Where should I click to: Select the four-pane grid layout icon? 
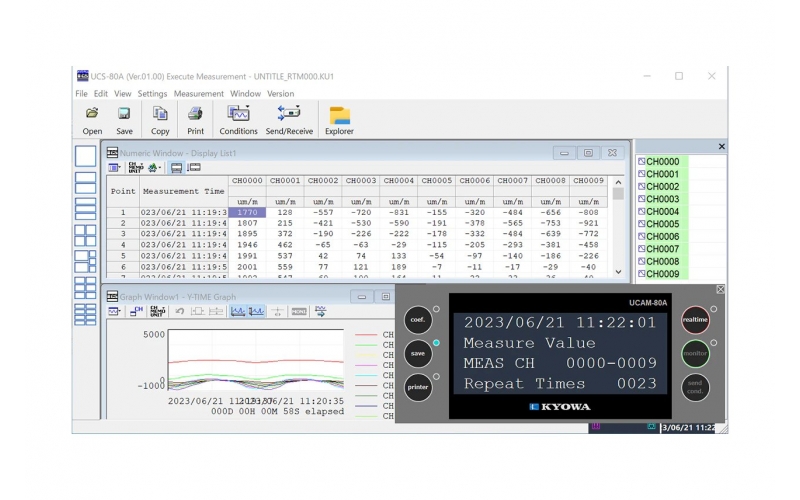click(85, 236)
